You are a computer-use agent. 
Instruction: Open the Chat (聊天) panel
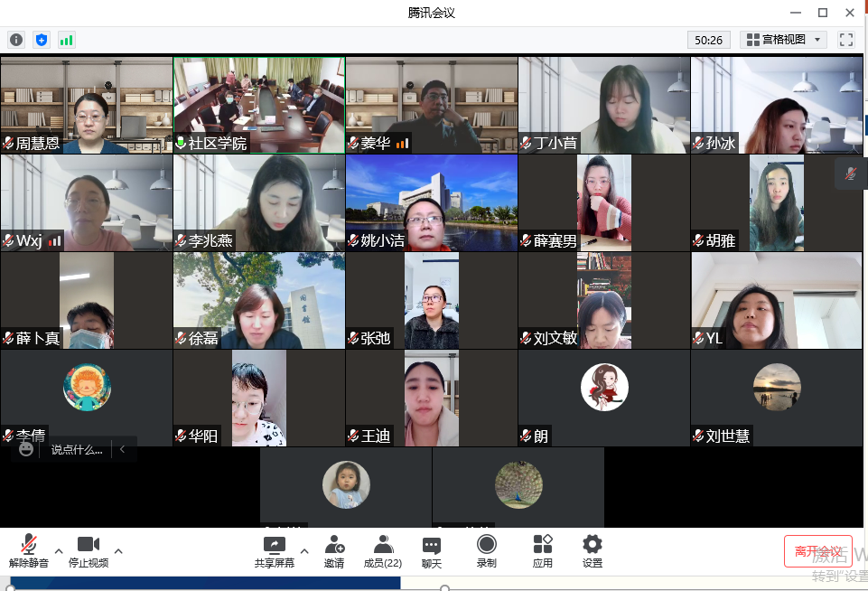[x=432, y=549]
